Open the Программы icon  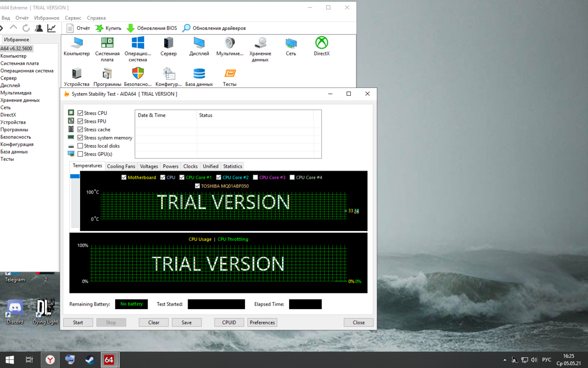107,77
